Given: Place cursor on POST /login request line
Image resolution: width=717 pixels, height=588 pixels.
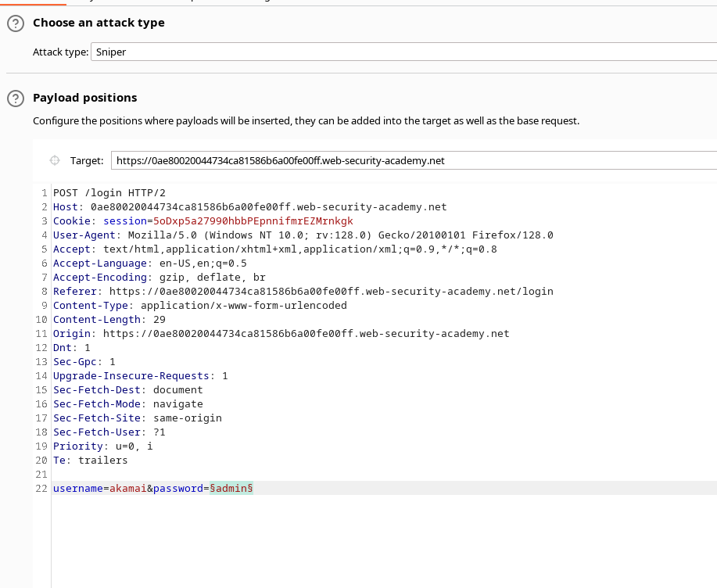Looking at the screenshot, I should click(x=109, y=193).
